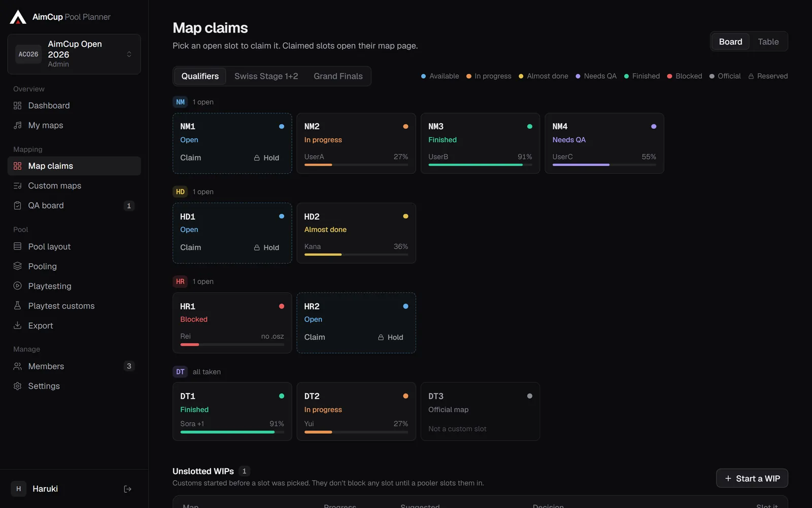Click the HD2 Almost done progress bar
812x508 pixels.
[356, 255]
